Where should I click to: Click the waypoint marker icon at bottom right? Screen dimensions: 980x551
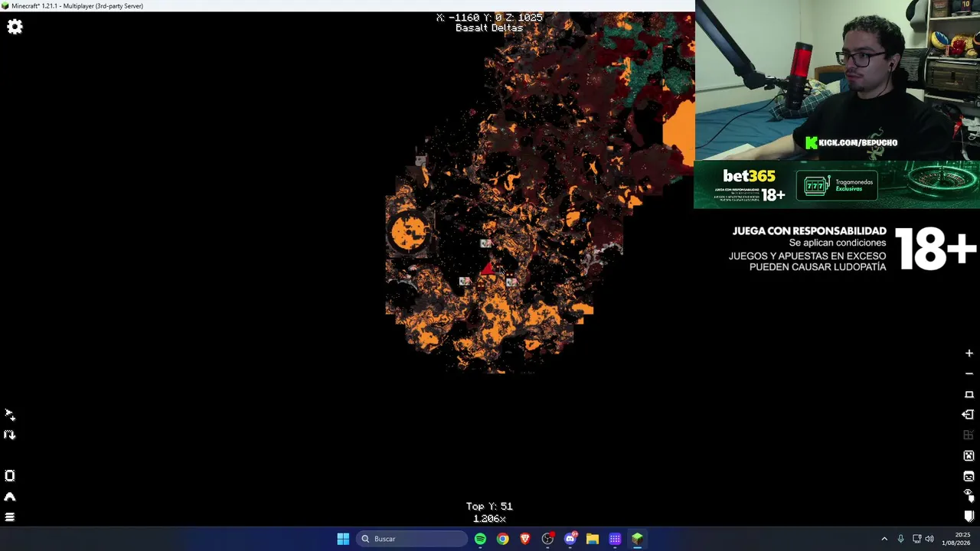(x=969, y=517)
